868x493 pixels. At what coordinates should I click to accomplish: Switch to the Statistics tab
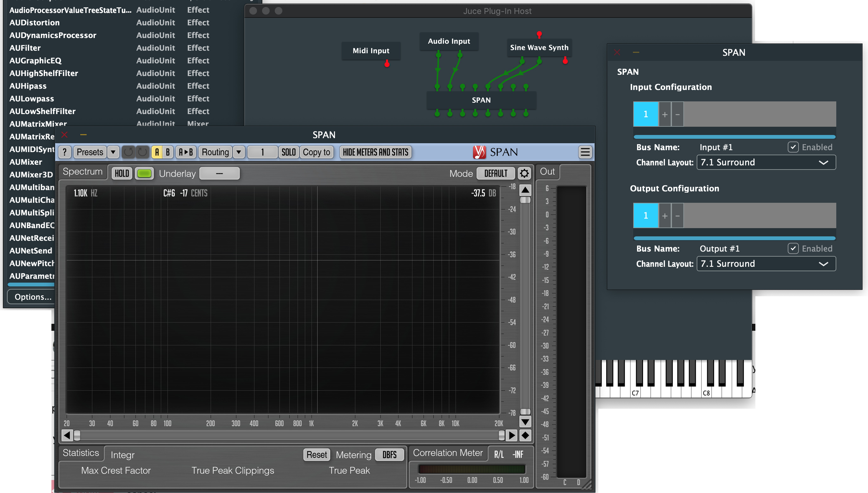81,453
